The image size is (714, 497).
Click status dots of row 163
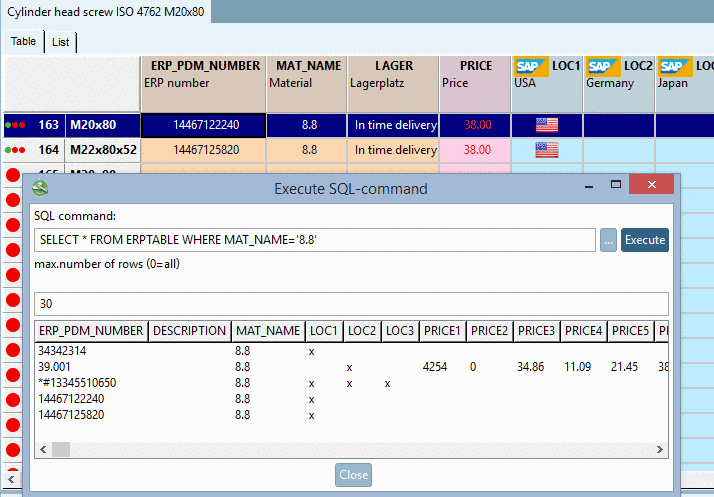tap(15, 125)
